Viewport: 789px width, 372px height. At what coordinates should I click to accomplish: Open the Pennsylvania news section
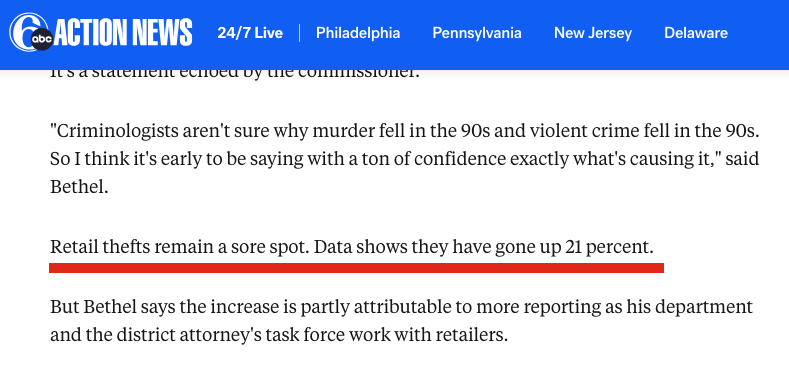point(477,33)
